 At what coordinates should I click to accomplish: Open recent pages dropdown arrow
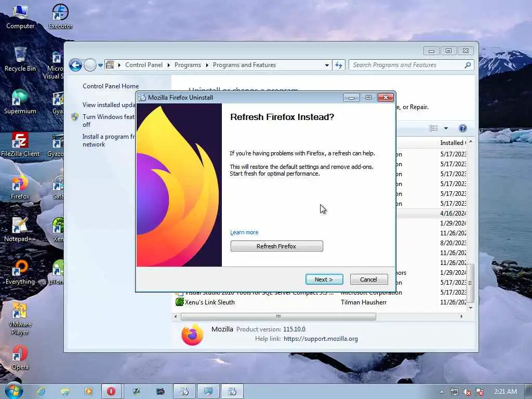100,65
